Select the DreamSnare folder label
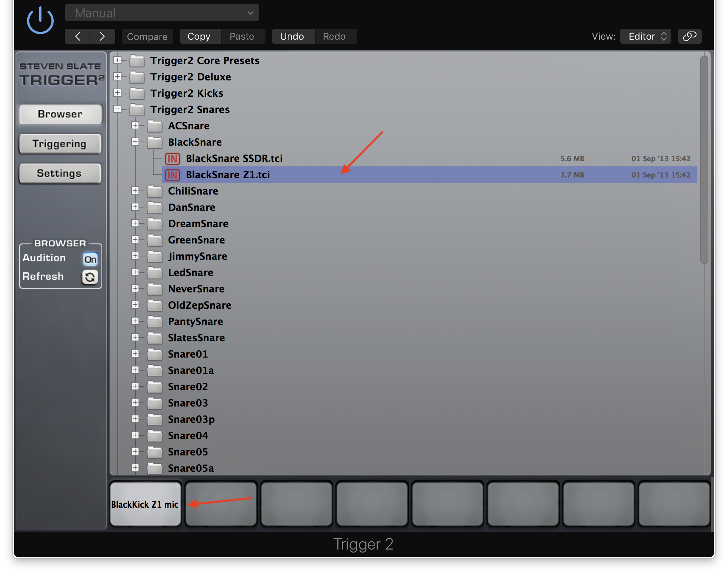728x574 pixels. point(198,224)
